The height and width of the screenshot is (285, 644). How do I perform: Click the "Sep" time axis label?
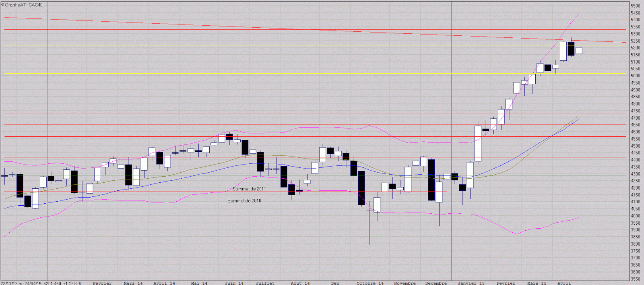pyautogui.click(x=335, y=283)
